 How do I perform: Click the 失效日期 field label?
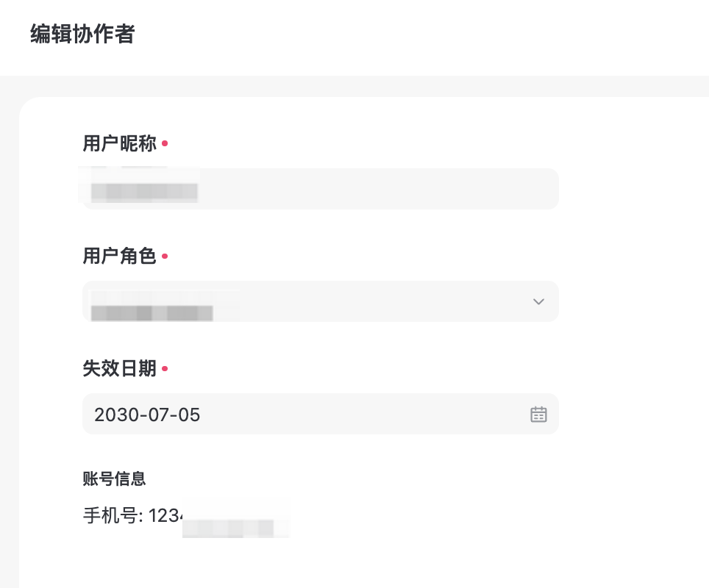(x=119, y=368)
